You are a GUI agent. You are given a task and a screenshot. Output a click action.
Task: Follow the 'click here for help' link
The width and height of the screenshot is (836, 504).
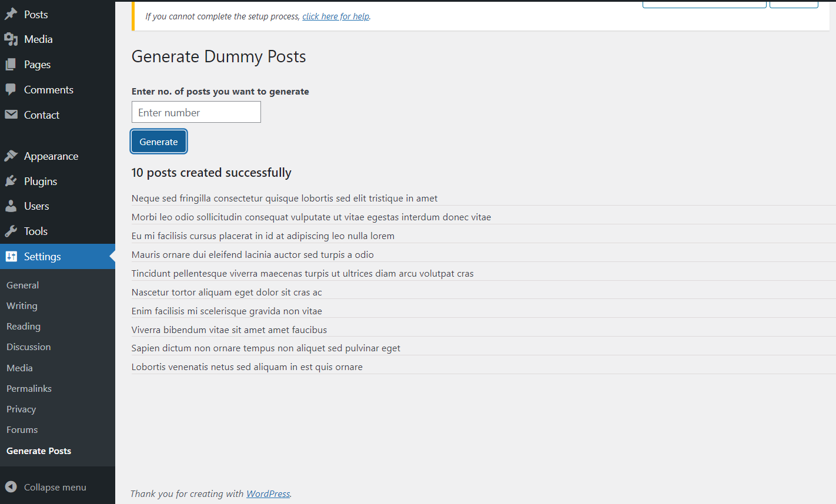336,16
